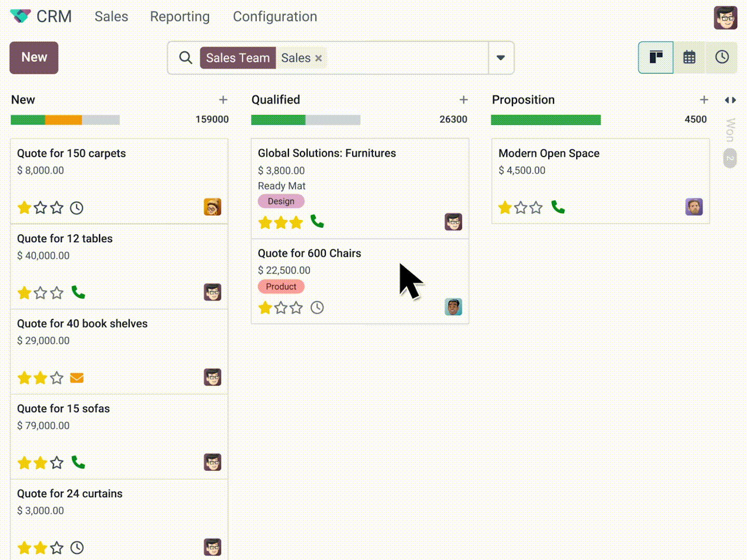Open the Global Solutions: Furnitures card

(x=327, y=153)
